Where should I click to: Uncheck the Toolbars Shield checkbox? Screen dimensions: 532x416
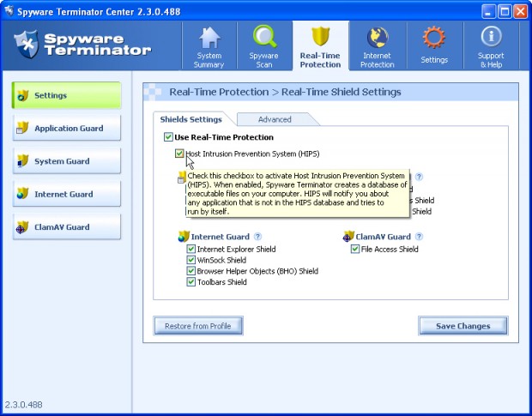191,281
